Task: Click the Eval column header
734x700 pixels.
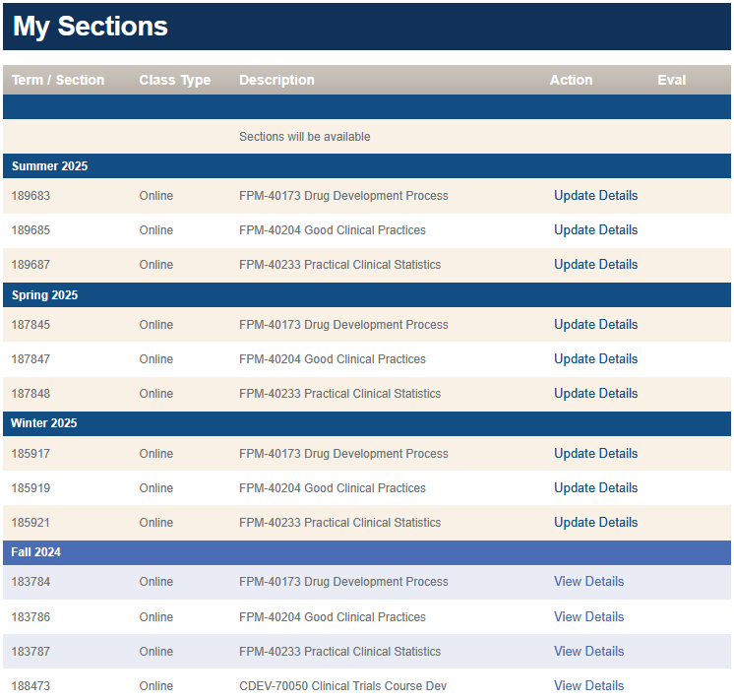Action: click(x=671, y=80)
